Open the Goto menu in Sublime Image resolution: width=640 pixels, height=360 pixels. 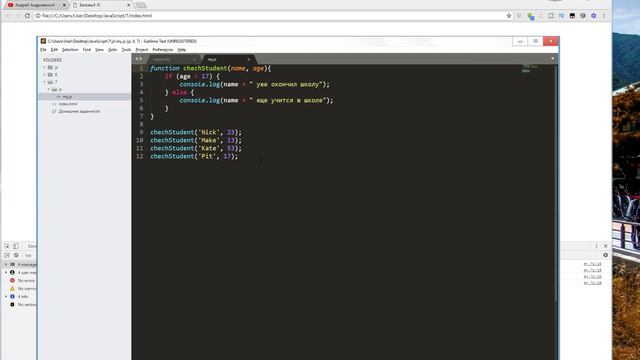113,50
